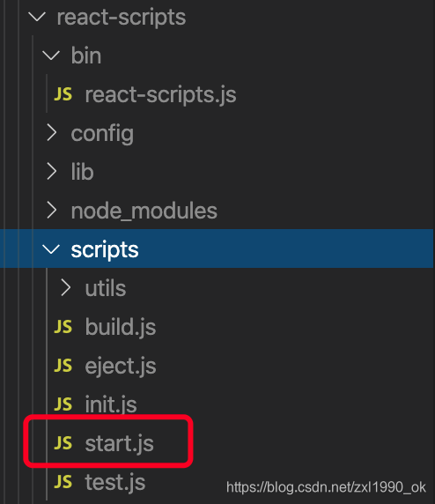This screenshot has width=435, height=504.
Task: Expand the node_modules folder chevron
Action: [52, 211]
